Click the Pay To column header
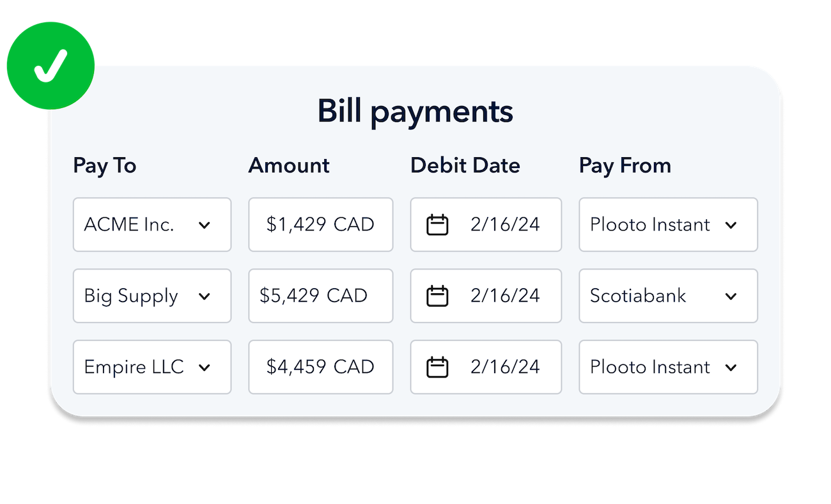This screenshot has width=831, height=504. tap(104, 165)
